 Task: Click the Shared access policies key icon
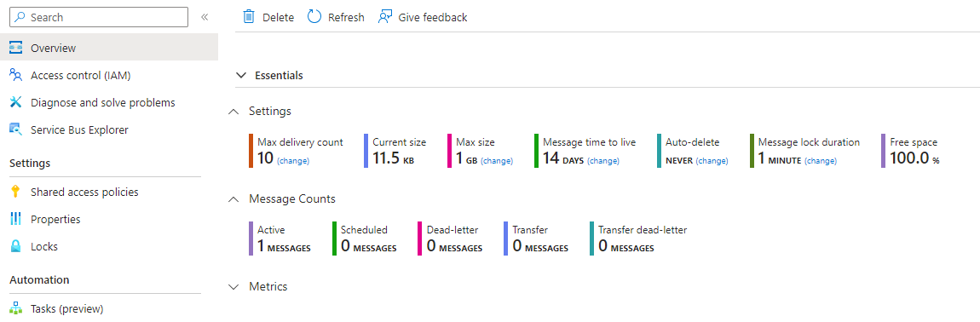point(16,192)
